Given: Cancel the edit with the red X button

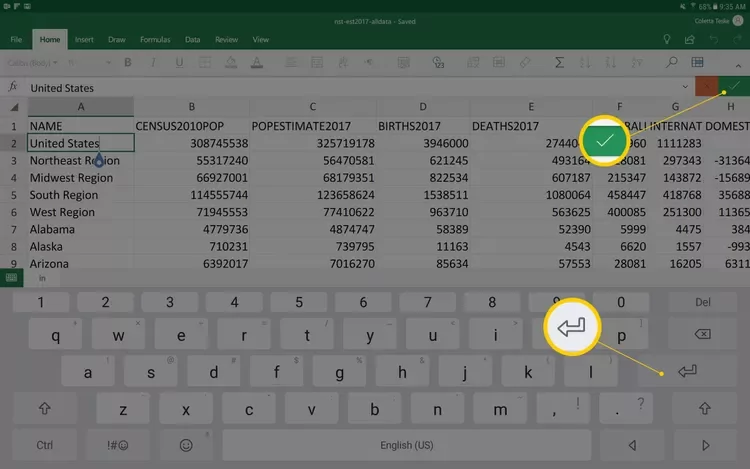Looking at the screenshot, I should pyautogui.click(x=708, y=88).
